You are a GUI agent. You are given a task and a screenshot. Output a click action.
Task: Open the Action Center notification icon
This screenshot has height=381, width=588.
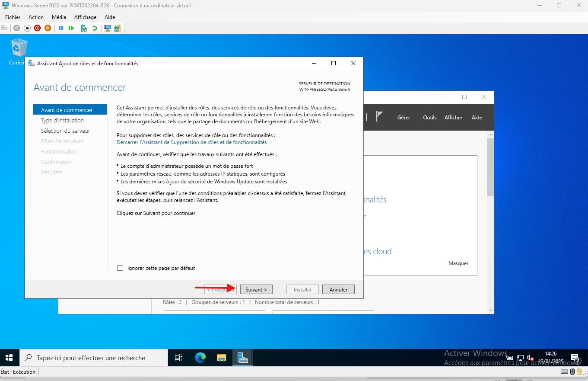(x=575, y=358)
